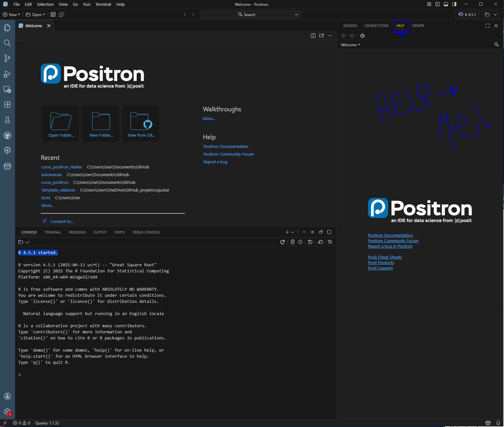Switch to the Viewer tab
504x427 pixels.
coord(418,26)
